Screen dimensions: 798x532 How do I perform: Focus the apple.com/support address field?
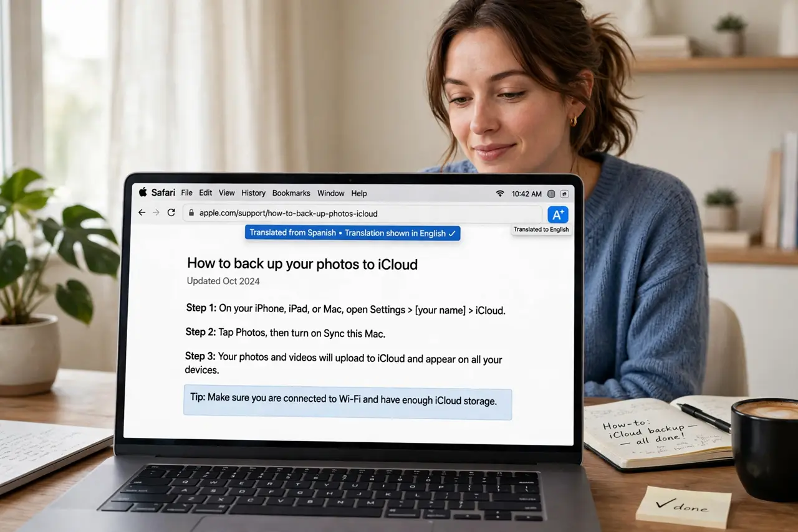coord(362,214)
